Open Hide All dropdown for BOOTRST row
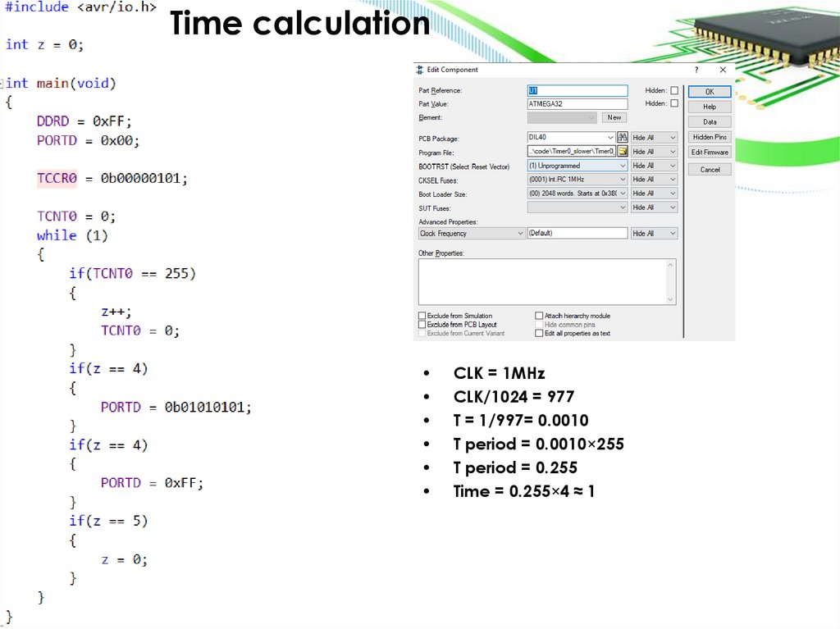 [x=654, y=166]
